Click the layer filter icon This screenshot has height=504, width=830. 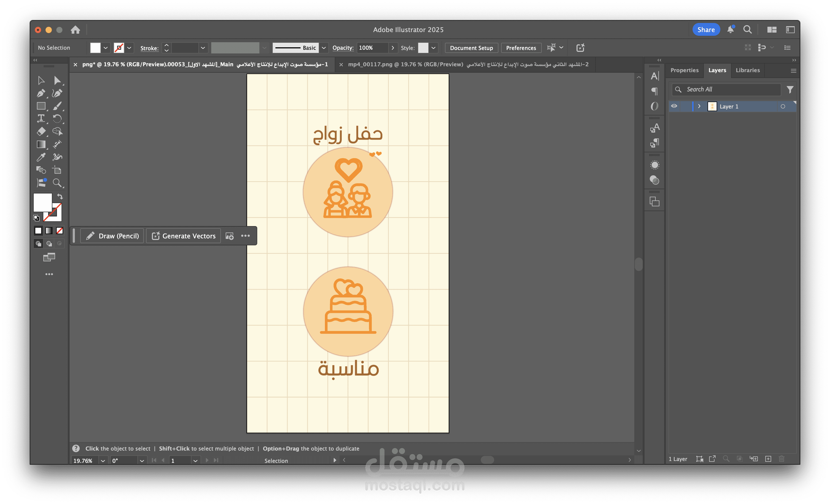[790, 90]
